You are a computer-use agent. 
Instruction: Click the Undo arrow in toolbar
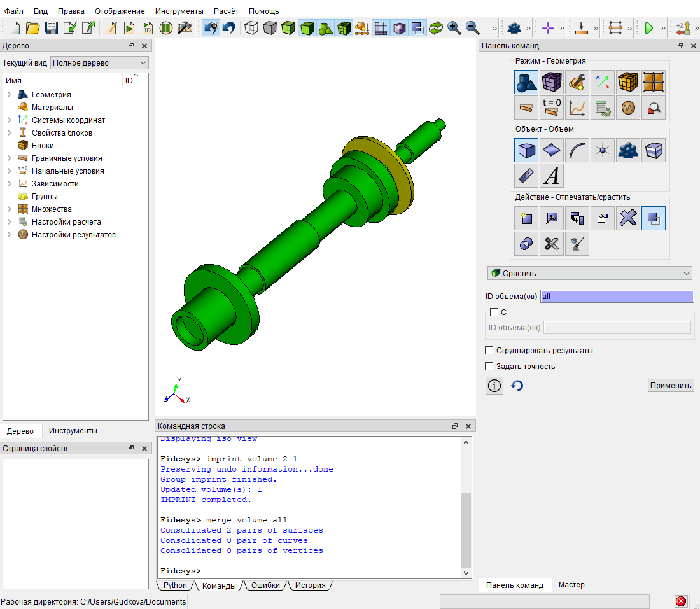click(229, 28)
